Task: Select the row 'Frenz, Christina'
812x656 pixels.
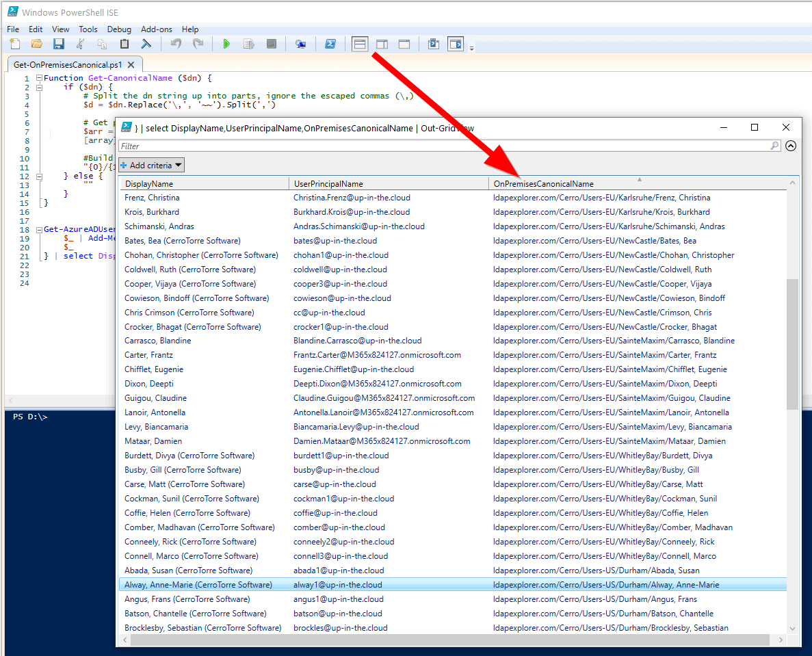Action: pyautogui.click(x=453, y=198)
